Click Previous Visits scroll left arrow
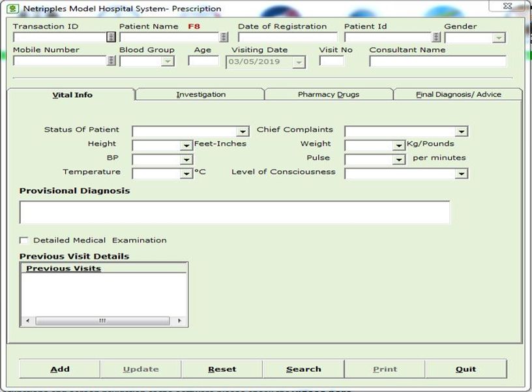Viewport: 532px width, 392px height. point(28,321)
